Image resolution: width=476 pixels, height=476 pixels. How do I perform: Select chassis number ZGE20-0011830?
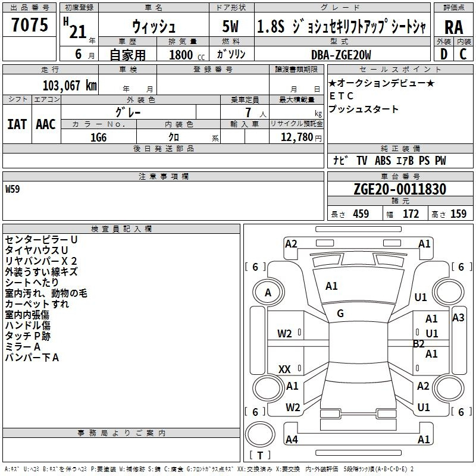(399, 189)
